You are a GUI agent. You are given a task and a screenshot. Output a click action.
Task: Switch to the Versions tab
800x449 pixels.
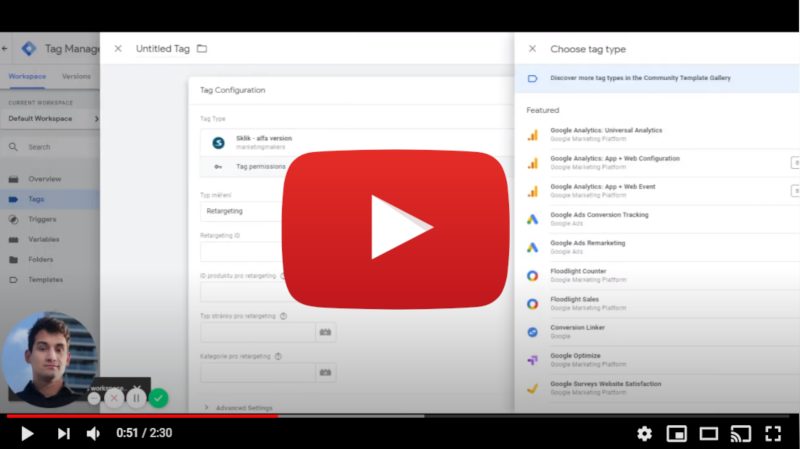click(x=76, y=76)
